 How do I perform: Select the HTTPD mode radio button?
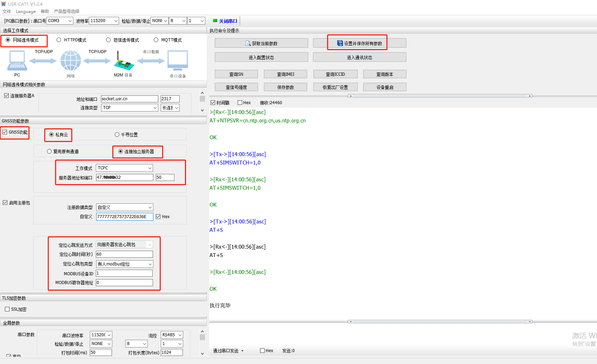[59, 40]
